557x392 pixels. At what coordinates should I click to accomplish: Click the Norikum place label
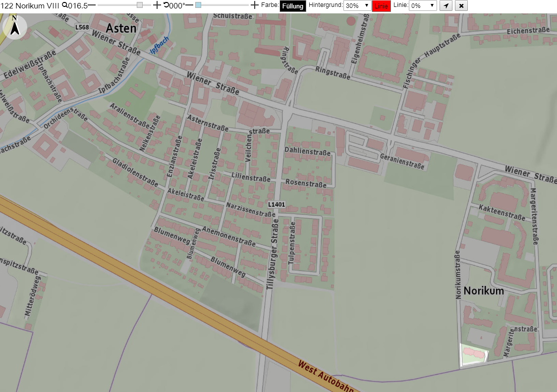[484, 291]
